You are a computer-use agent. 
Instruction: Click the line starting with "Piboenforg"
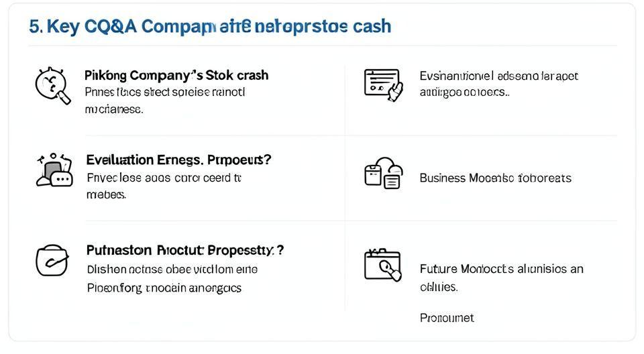click(164, 288)
